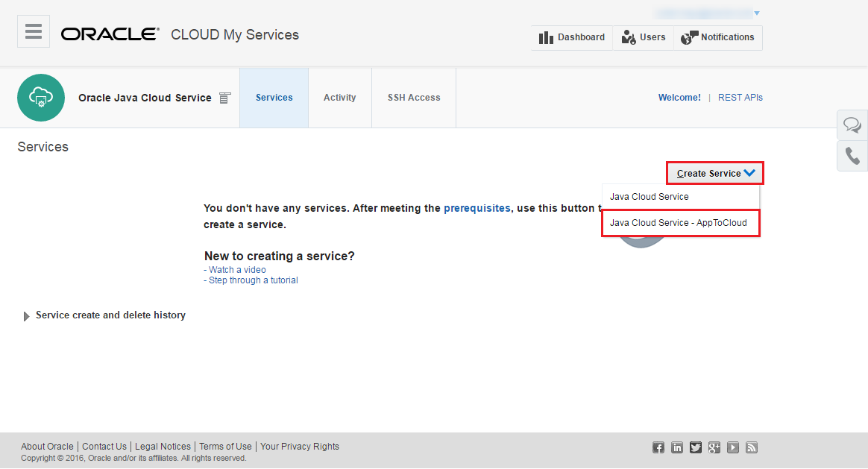868x469 pixels.
Task: Switch to the Services tab
Action: click(274, 98)
